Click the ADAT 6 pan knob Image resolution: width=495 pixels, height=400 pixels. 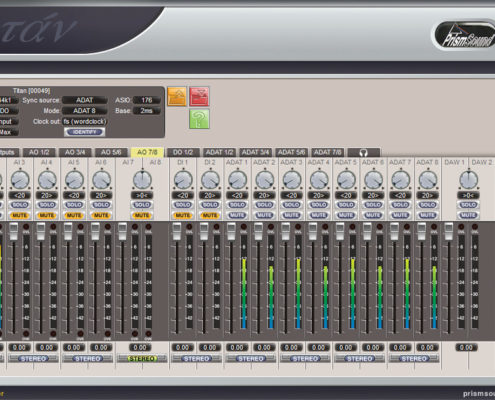click(x=374, y=180)
